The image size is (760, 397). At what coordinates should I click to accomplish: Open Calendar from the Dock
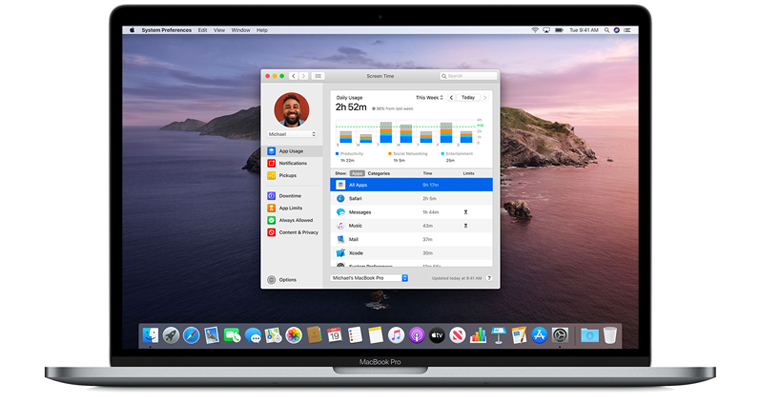(x=334, y=335)
